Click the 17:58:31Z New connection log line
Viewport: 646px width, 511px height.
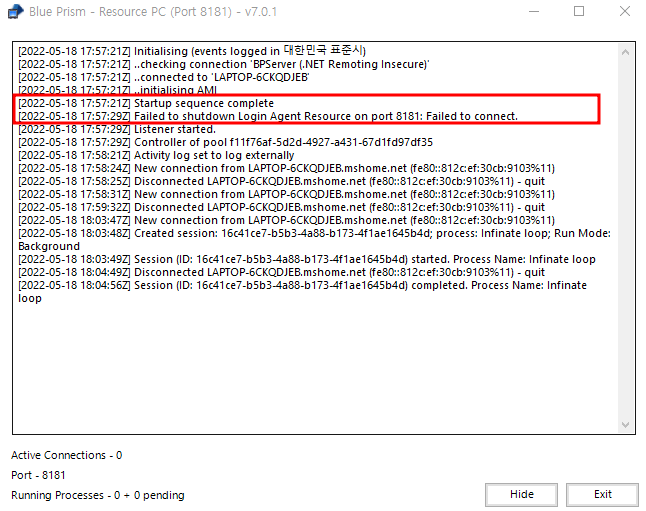click(x=286, y=195)
